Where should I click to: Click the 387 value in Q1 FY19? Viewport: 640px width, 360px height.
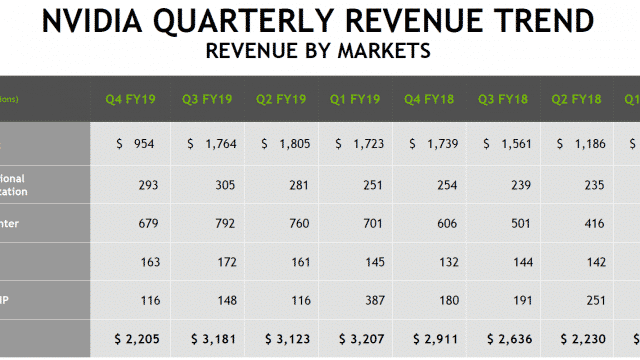click(374, 300)
